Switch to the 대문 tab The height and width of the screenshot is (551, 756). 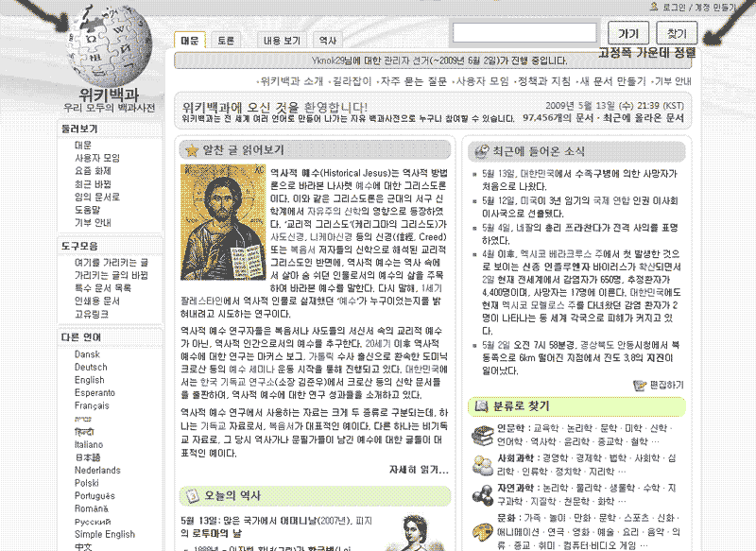pyautogui.click(x=190, y=41)
